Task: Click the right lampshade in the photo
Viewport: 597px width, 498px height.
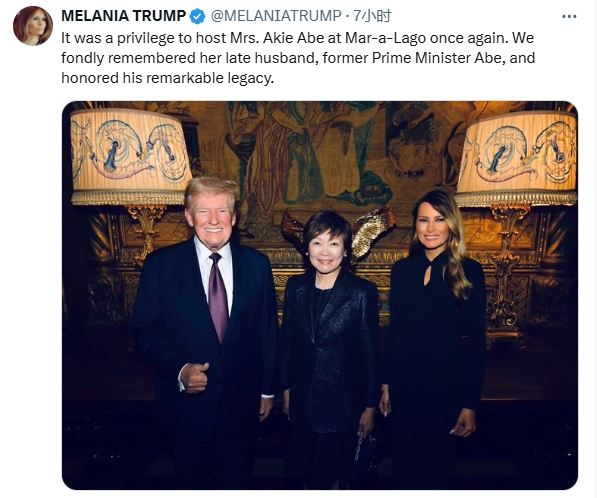Action: [x=517, y=158]
